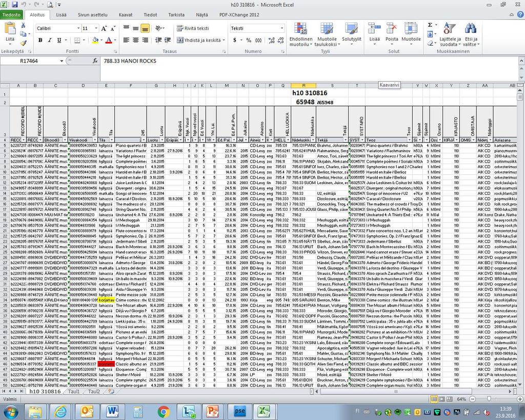This screenshot has height=420, width=525.
Task: Open Solutyylit cell styles
Action: [352, 34]
